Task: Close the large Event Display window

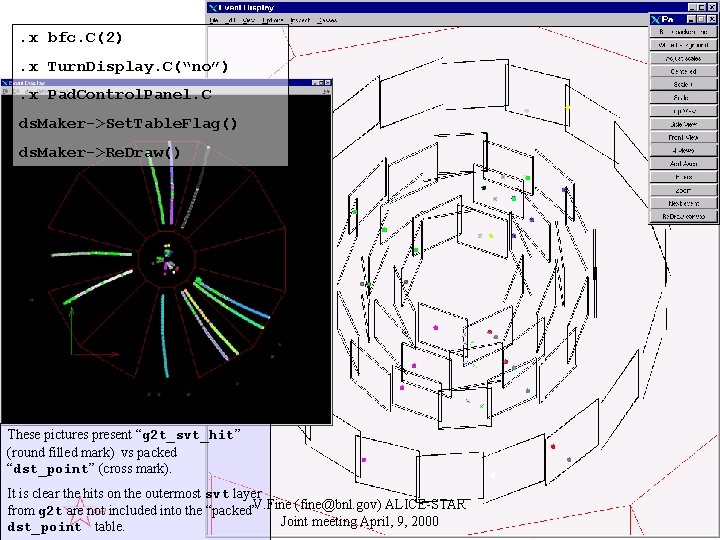Action: (x=712, y=7)
